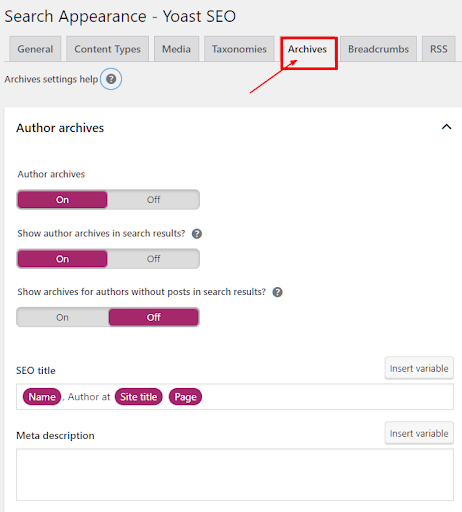Select the Archives tab
Screen dimensions: 462x512
pyautogui.click(x=307, y=49)
